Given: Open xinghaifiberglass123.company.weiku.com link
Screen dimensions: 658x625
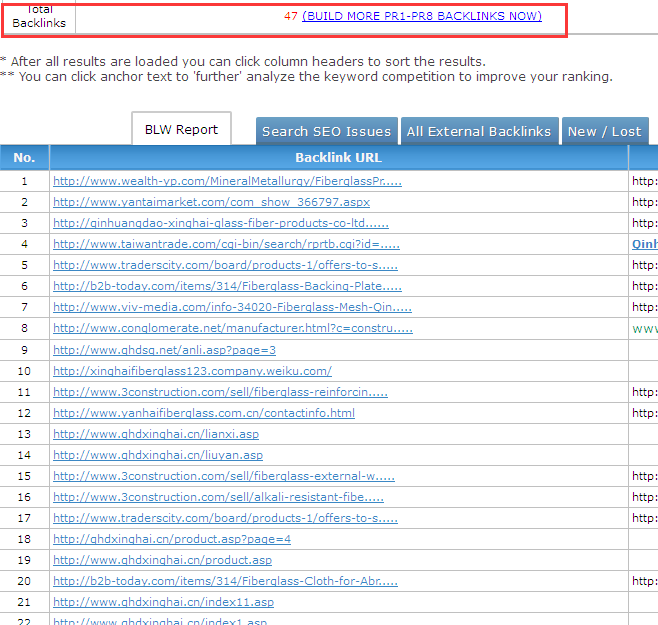Looking at the screenshot, I should 192,371.
